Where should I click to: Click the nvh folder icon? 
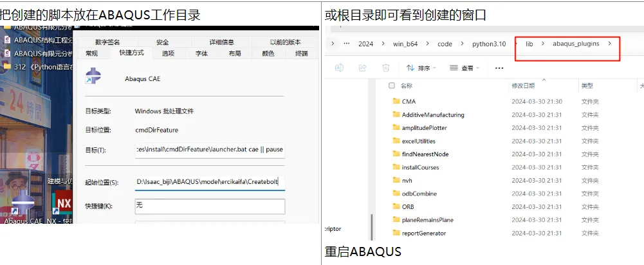[396, 180]
